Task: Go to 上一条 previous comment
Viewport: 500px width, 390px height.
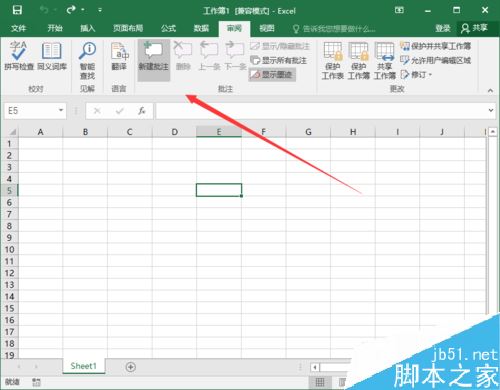Action: 209,56
